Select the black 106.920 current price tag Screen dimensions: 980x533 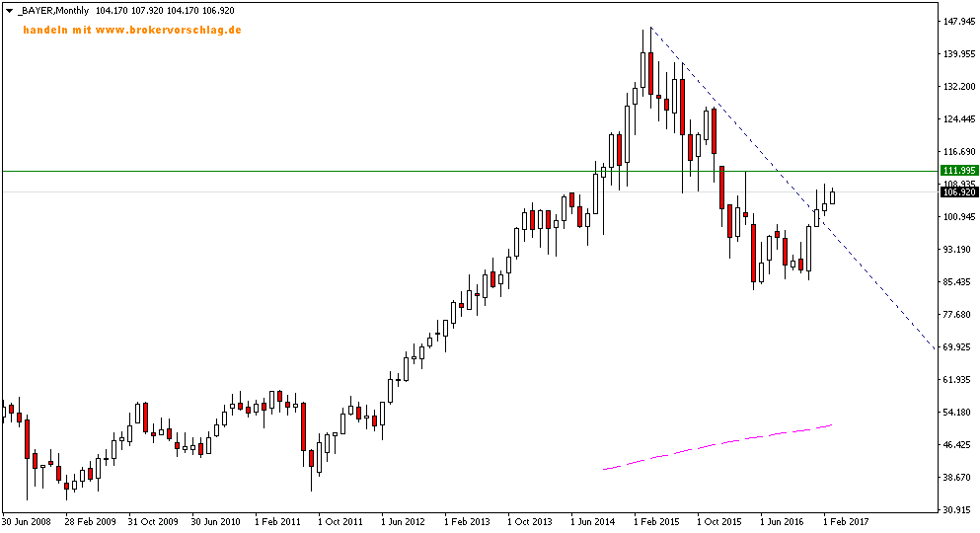click(x=957, y=191)
